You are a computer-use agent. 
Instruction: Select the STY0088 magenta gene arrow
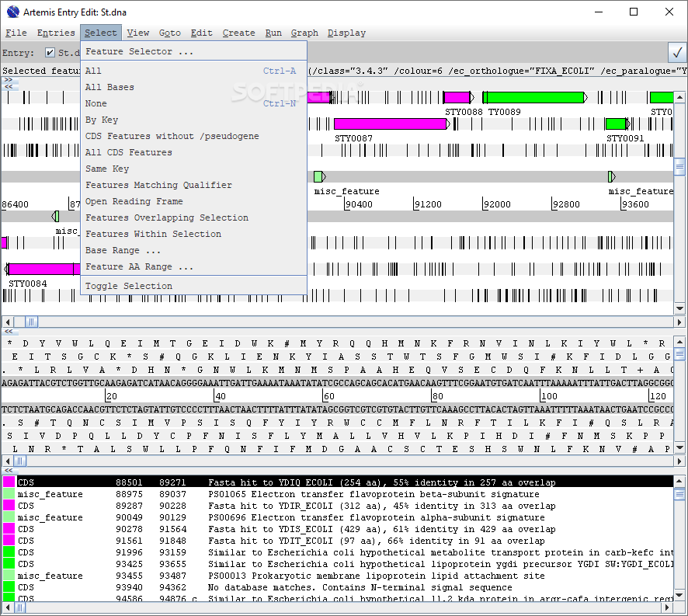(x=458, y=97)
